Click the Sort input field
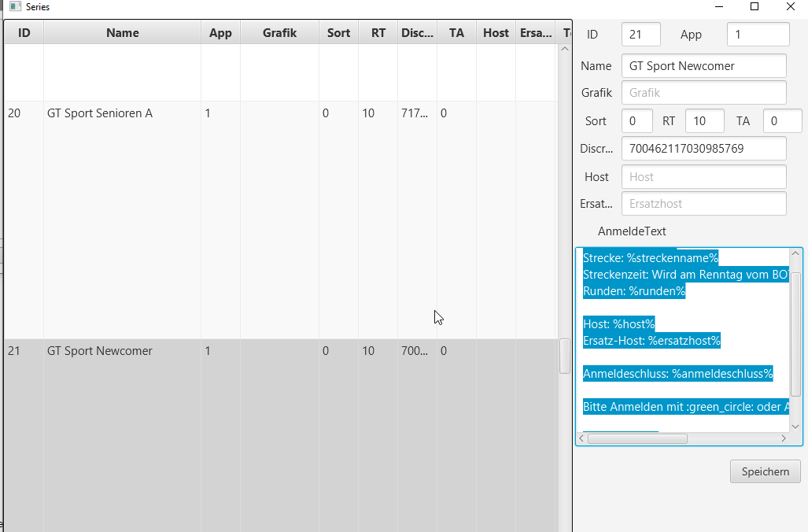Viewport: 808px width, 532px height. (636, 121)
